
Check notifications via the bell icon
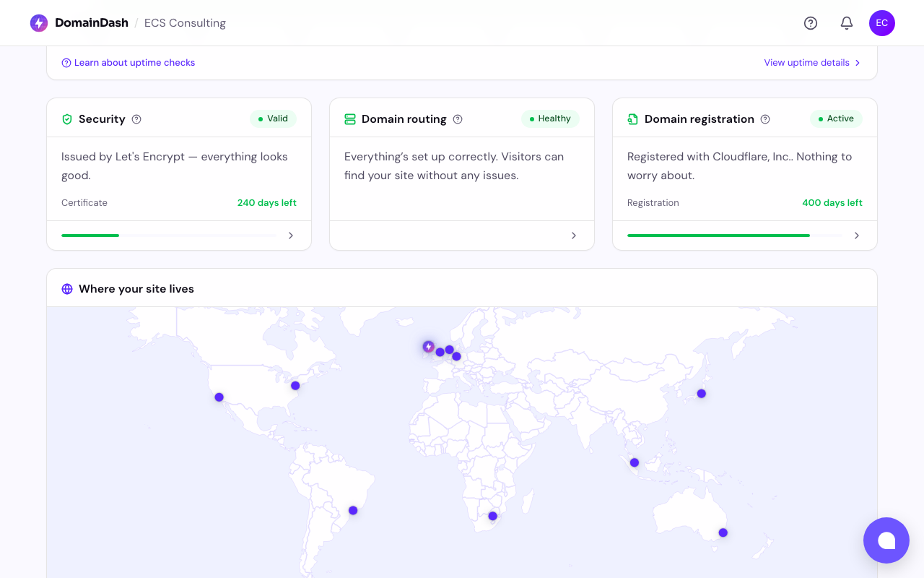846,23
